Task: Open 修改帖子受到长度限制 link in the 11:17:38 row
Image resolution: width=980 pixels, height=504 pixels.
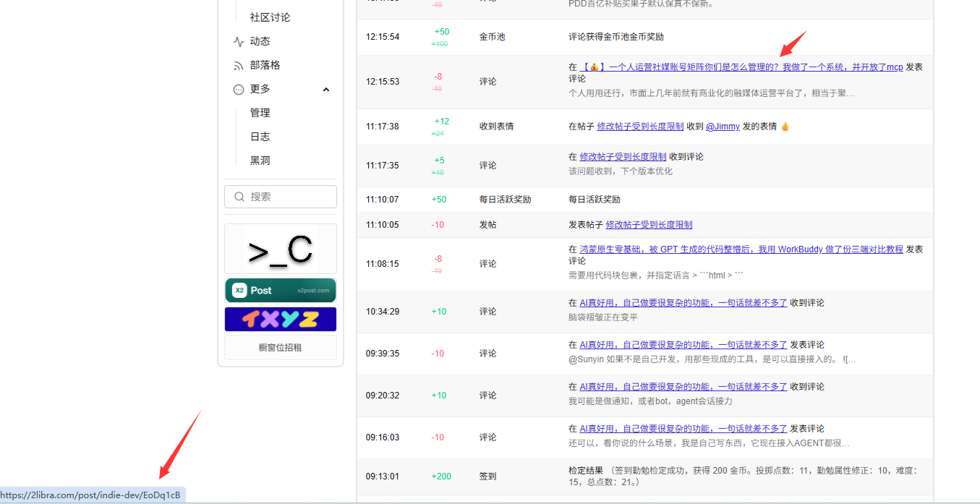Action: [x=640, y=127]
